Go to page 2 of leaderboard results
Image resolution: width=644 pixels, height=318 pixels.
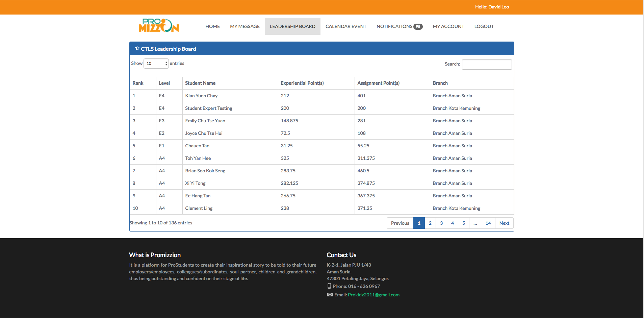[x=430, y=223]
